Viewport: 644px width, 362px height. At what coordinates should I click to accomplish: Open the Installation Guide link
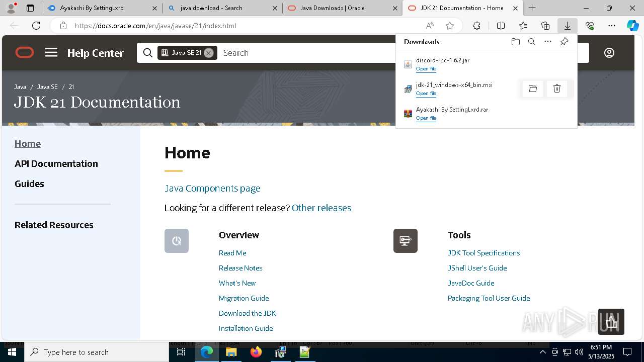pyautogui.click(x=246, y=328)
